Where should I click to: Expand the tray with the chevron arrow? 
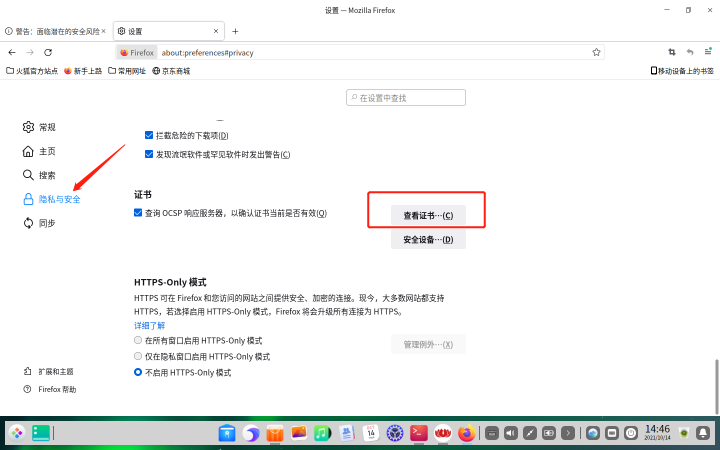click(x=568, y=433)
